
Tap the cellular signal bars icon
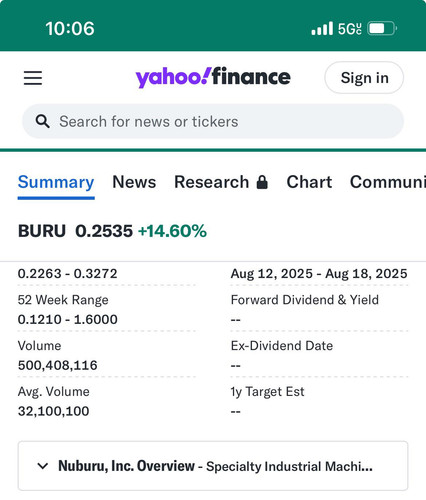pyautogui.click(x=322, y=29)
